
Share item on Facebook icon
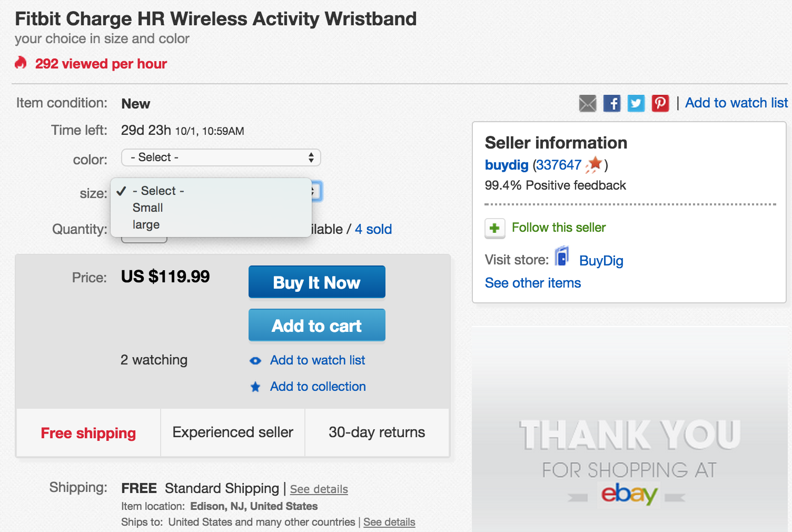point(612,103)
